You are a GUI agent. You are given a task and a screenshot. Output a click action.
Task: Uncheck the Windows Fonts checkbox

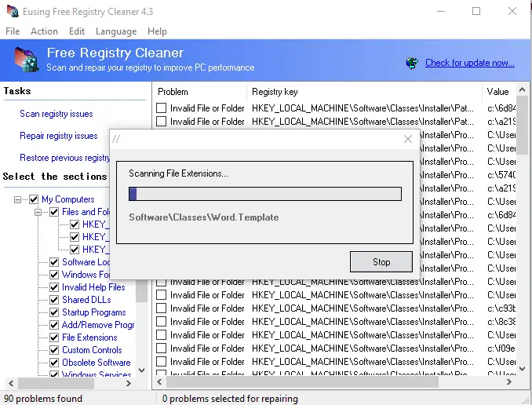click(x=54, y=275)
